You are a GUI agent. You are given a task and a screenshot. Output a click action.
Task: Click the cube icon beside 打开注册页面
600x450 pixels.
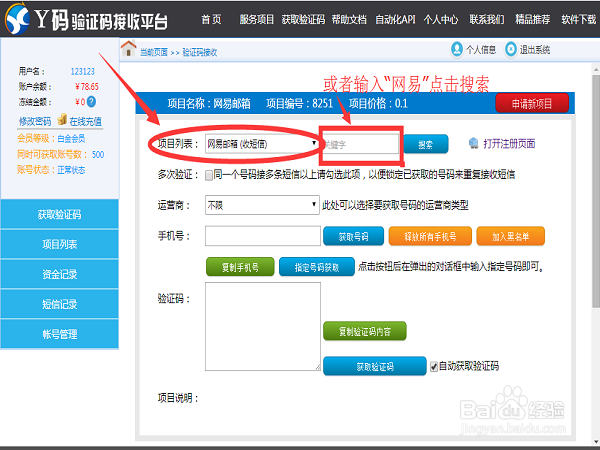coord(473,143)
